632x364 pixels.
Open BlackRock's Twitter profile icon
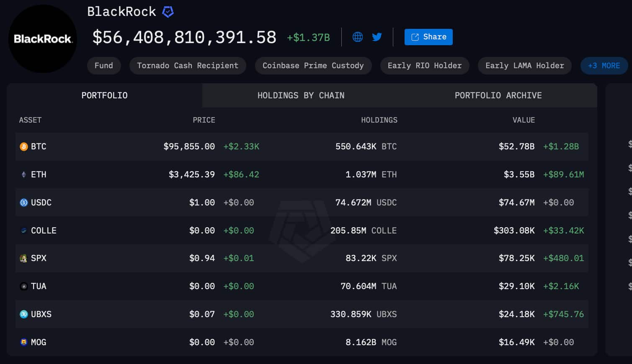click(x=377, y=37)
